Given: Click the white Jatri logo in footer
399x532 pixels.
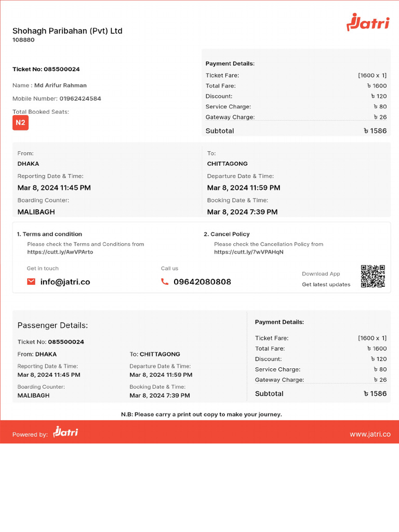Looking at the screenshot, I should [65, 432].
